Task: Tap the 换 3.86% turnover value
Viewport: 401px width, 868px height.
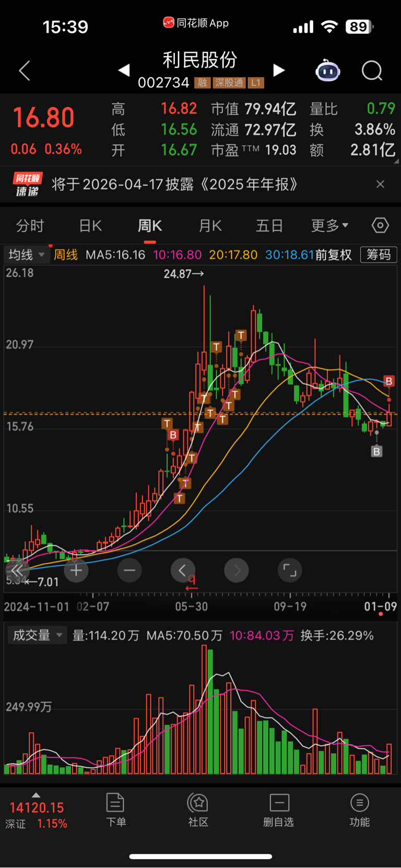Action: 352,129
